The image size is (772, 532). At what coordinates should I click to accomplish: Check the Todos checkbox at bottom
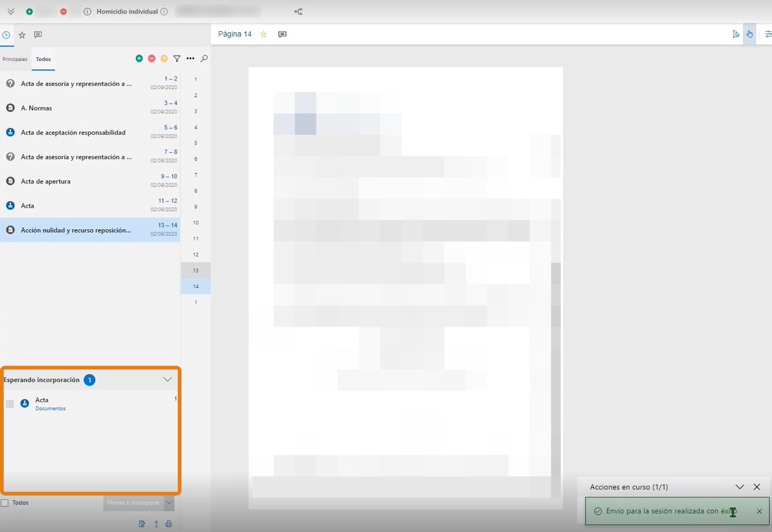pyautogui.click(x=5, y=503)
